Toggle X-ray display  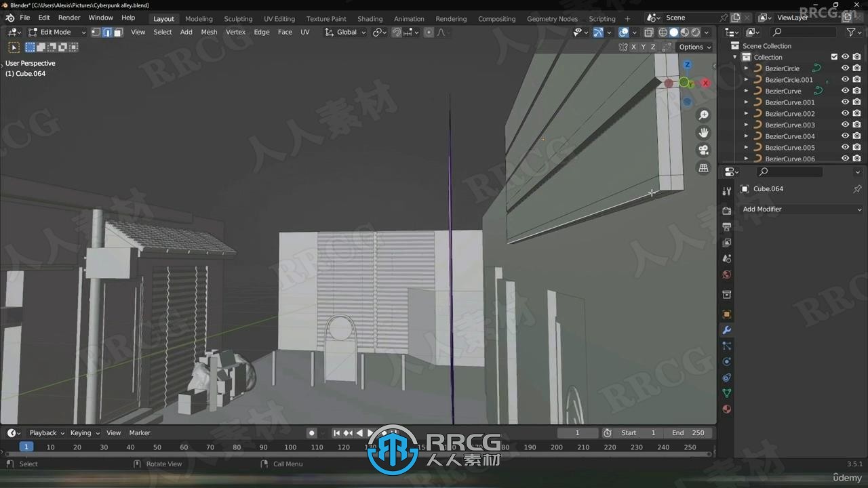click(649, 32)
